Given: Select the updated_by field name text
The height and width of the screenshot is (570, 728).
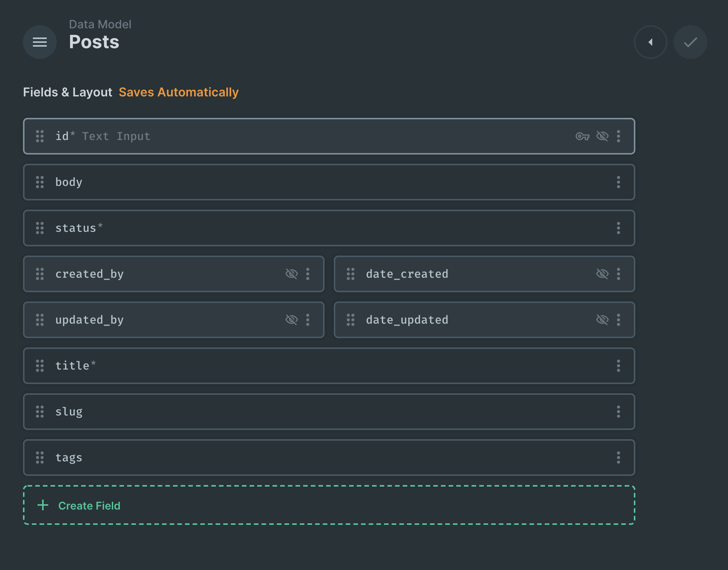Looking at the screenshot, I should (90, 320).
